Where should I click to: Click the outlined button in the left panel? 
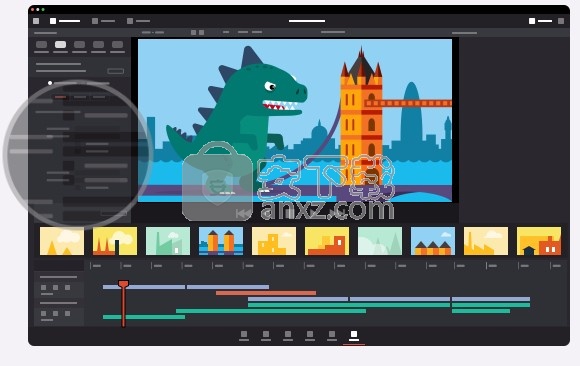115,71
